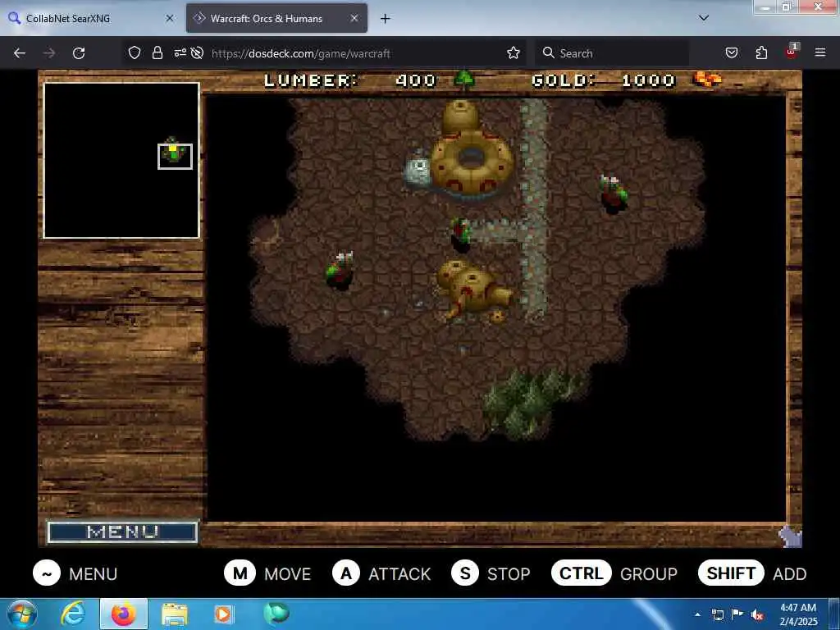
Task: Open the taskbar clock showing 4:47 AM
Action: [797, 614]
